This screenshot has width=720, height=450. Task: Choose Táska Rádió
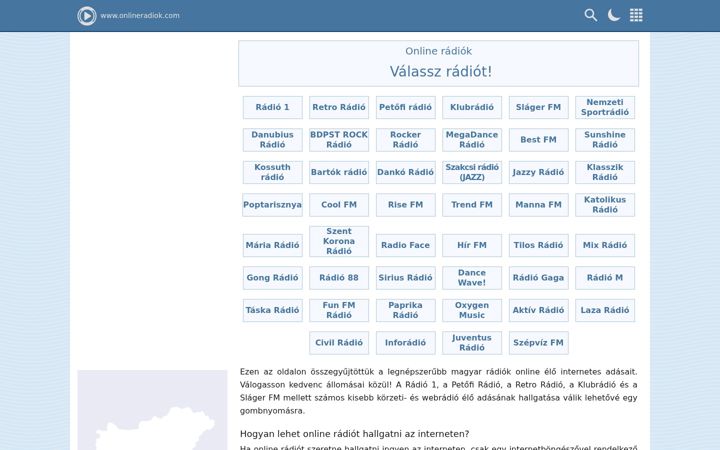click(272, 311)
